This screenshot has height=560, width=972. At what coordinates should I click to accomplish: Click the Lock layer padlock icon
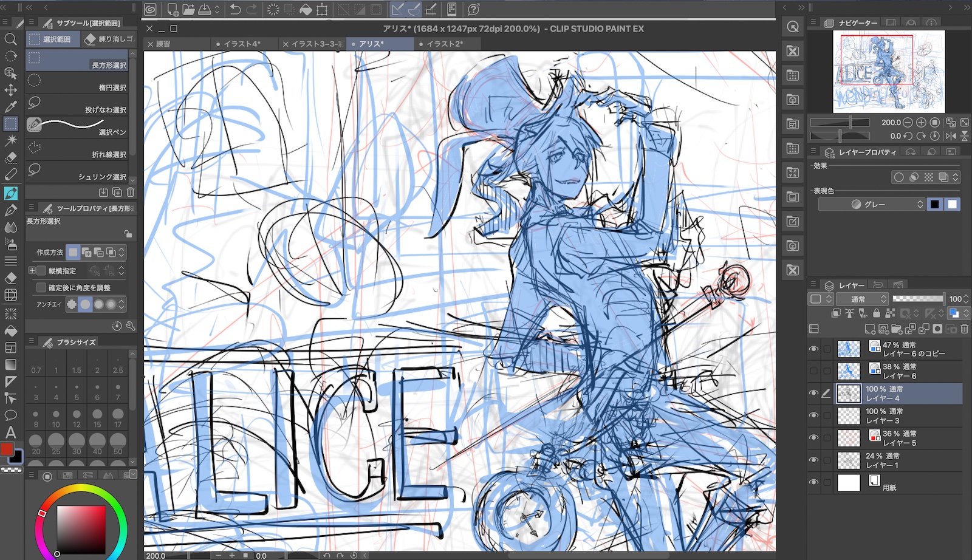pos(876,313)
